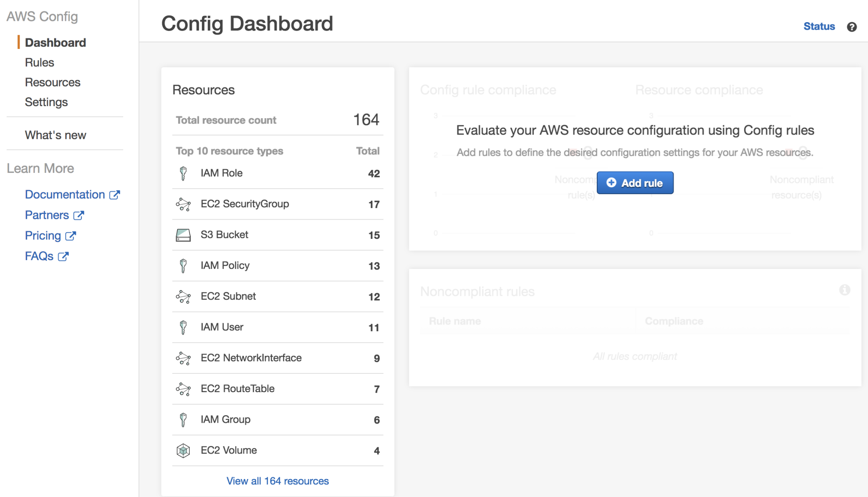Select What's new in the sidebar
Viewport: 868px width, 497px height.
click(x=56, y=135)
